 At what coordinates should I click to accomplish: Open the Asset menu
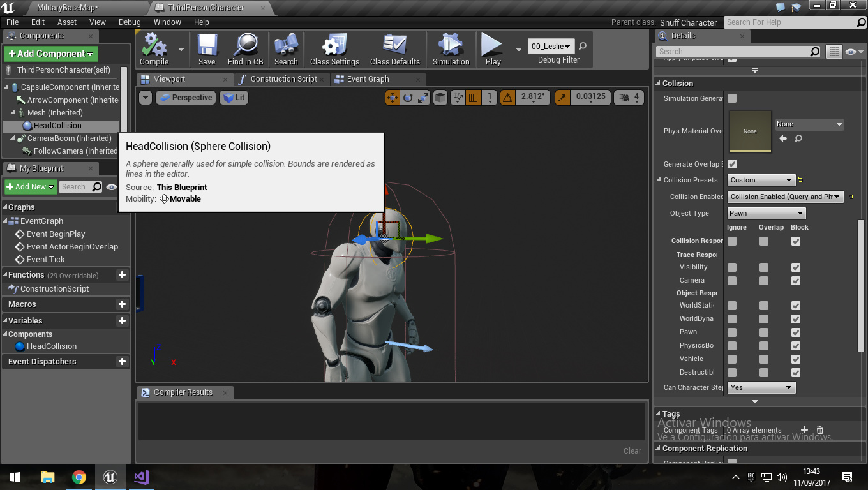tap(67, 22)
